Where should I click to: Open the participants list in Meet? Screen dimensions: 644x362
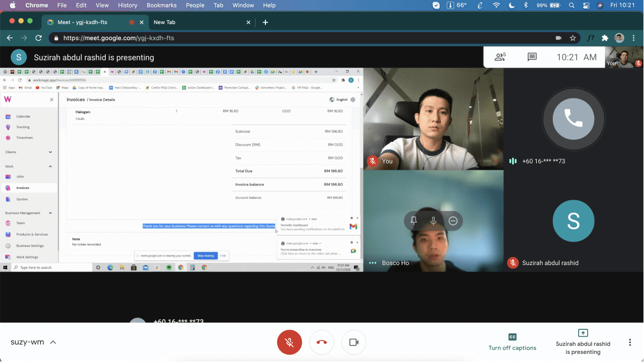tap(500, 56)
